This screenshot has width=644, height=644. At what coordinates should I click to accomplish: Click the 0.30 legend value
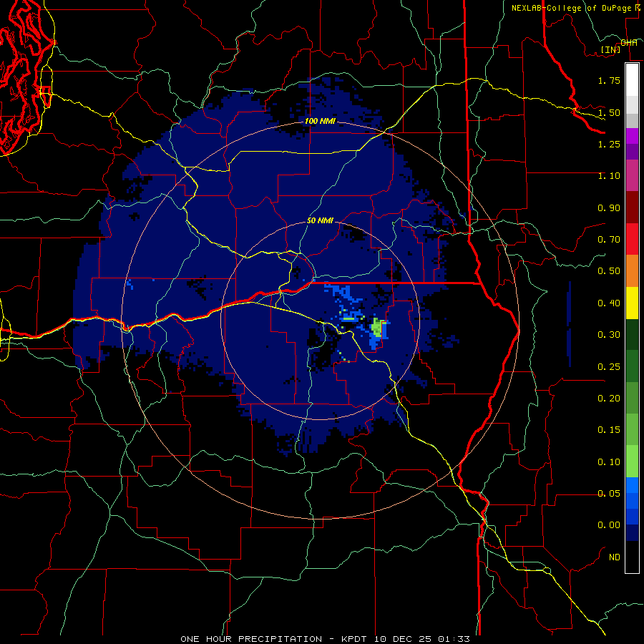click(609, 335)
